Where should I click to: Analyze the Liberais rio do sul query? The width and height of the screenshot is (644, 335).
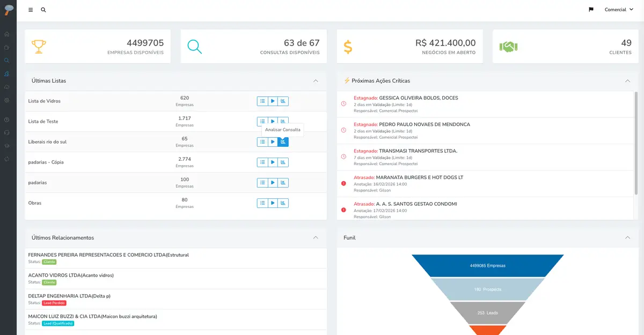[x=283, y=142]
